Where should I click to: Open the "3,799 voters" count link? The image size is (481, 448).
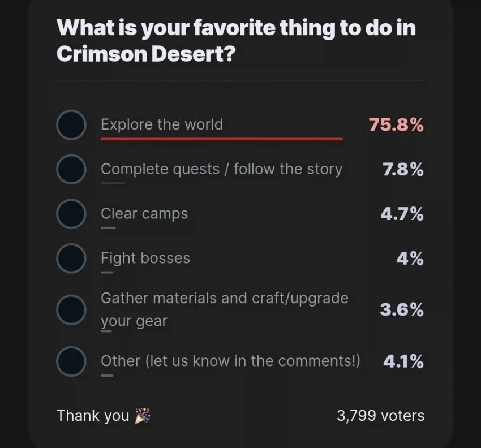(380, 416)
